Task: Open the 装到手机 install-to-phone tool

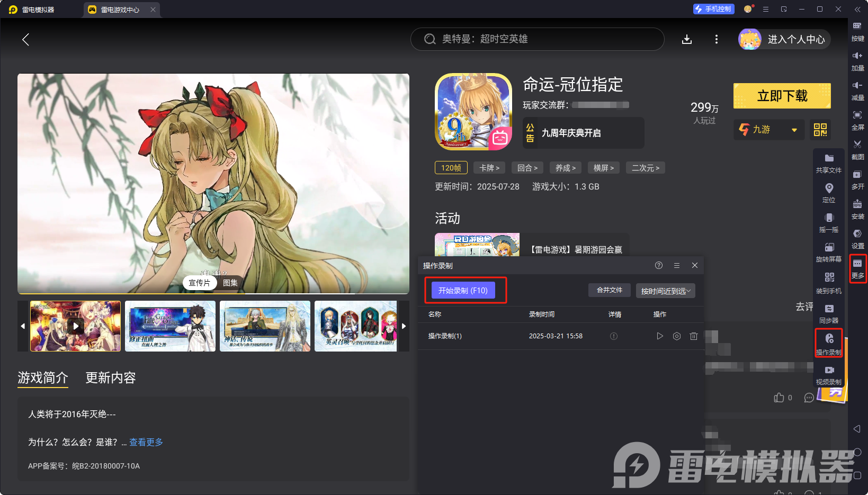Action: tap(829, 284)
